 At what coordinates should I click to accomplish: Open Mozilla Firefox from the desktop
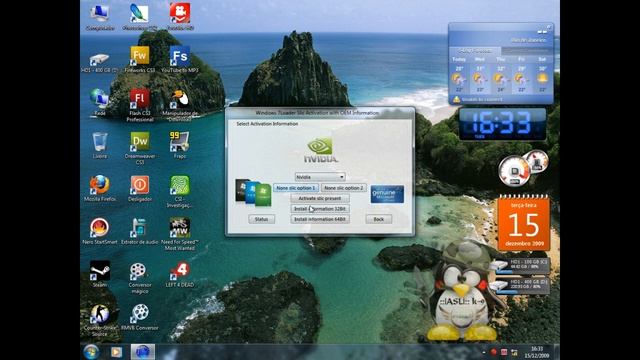pyautogui.click(x=100, y=188)
